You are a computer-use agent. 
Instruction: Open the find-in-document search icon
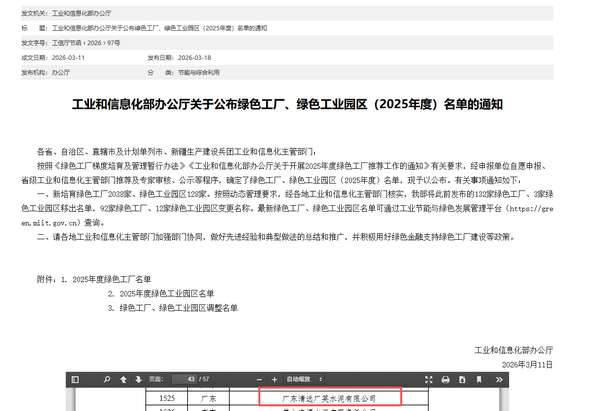[108, 379]
